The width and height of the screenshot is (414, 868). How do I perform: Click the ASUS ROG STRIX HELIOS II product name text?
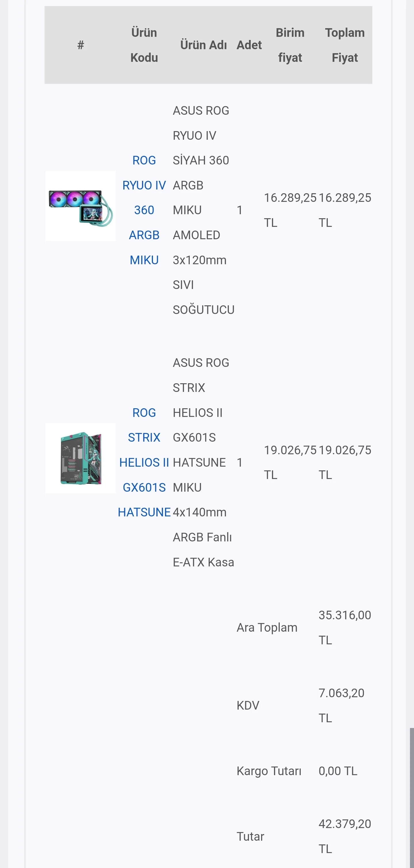pyautogui.click(x=203, y=462)
